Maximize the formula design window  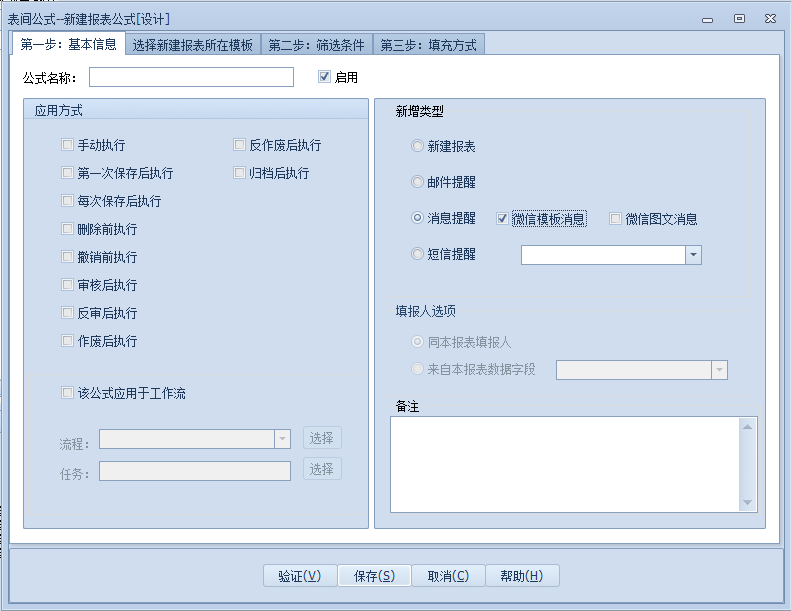(x=739, y=18)
